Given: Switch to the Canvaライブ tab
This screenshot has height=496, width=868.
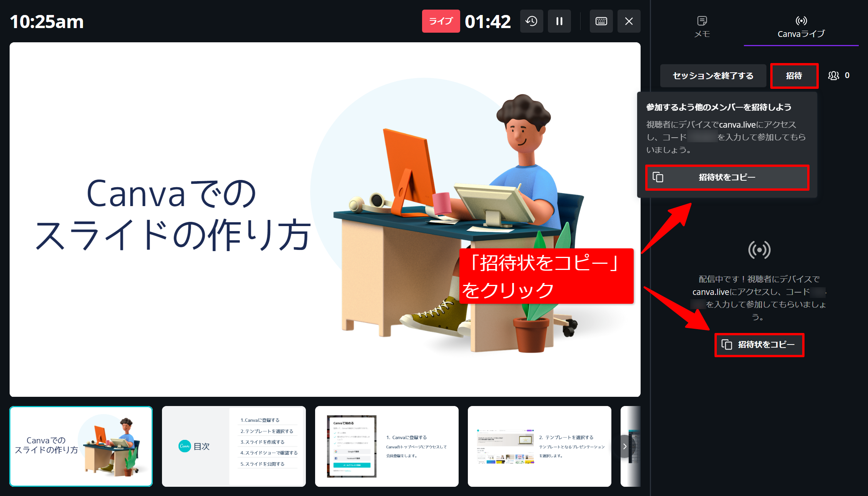Looking at the screenshot, I should [x=801, y=27].
